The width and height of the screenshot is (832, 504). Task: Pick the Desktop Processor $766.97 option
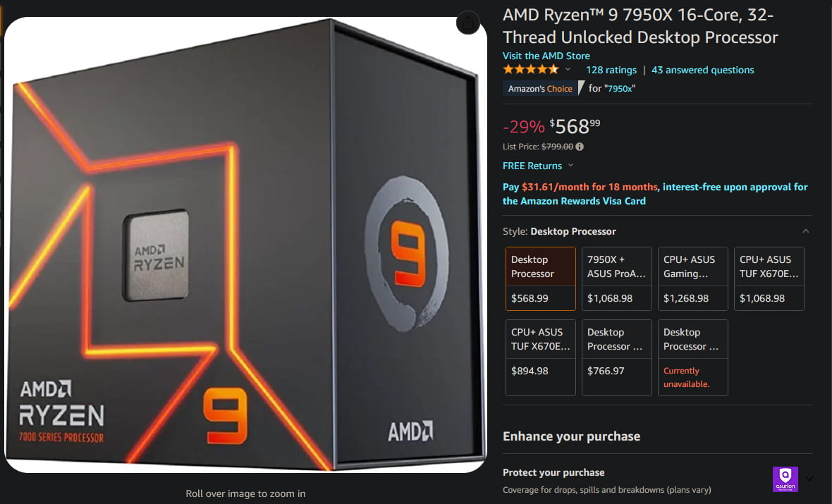(x=616, y=357)
